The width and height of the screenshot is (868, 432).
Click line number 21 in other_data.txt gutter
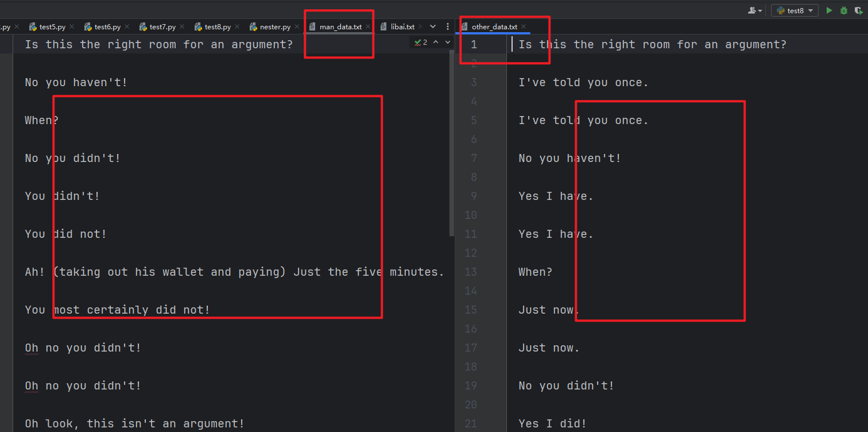point(471,423)
